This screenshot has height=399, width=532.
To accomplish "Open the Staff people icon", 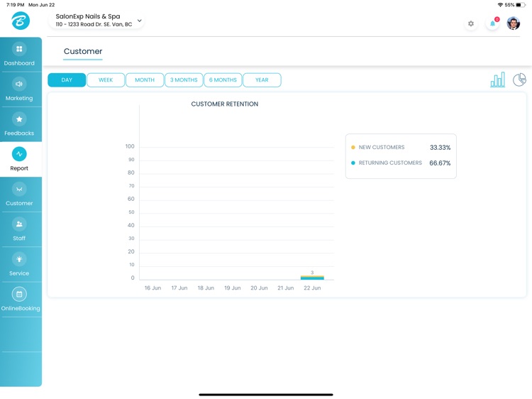I will pyautogui.click(x=19, y=224).
